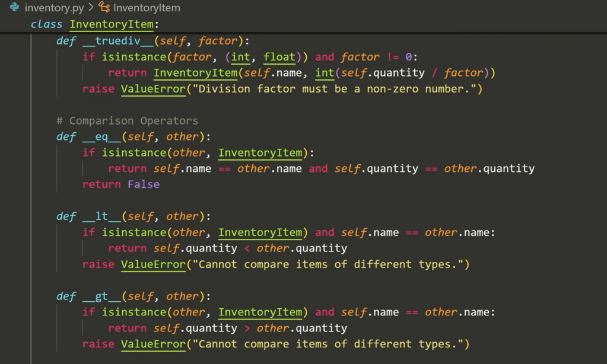
Task: Click the breadcrumb chevron separator after inventory.py
Action: [91, 8]
